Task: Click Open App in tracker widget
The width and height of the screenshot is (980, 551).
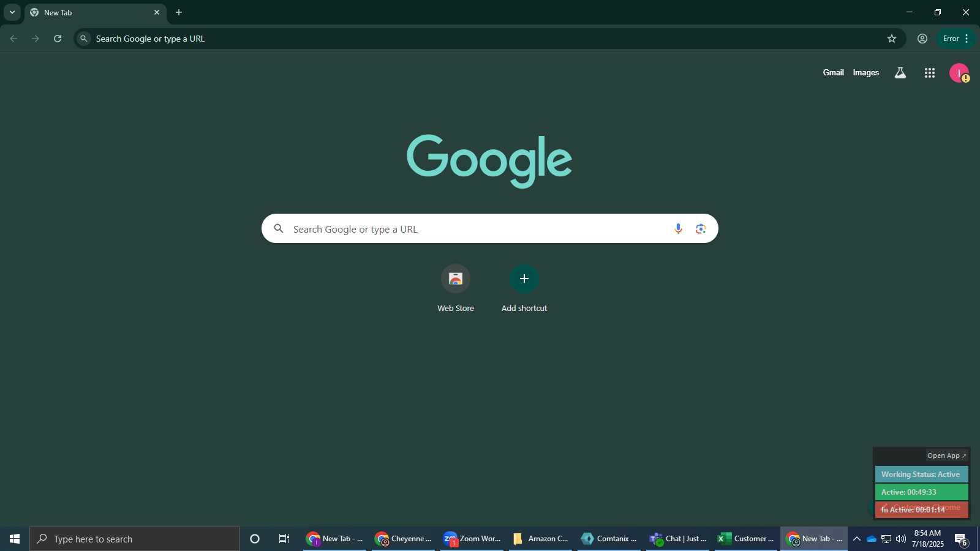Action: [946, 455]
